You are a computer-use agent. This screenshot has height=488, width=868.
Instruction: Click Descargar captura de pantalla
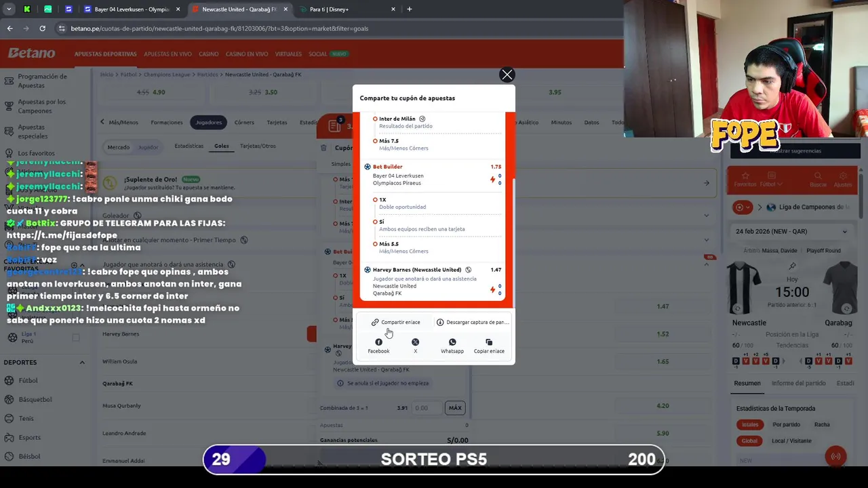point(472,323)
